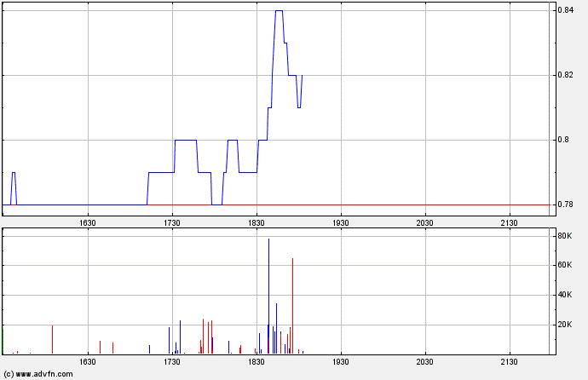The image size is (588, 380).
Task: Click the last price point at 0.82
Action: point(303,76)
